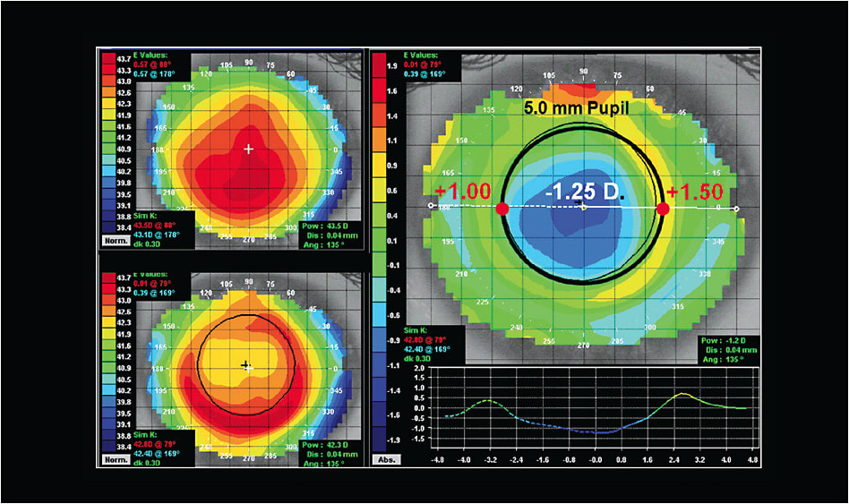This screenshot has width=849, height=504.
Task: Click the "Pow: 42.3 D" readout
Action: click(x=326, y=445)
